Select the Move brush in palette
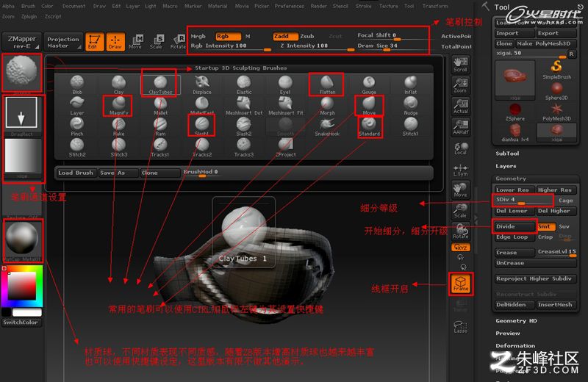 (369, 106)
